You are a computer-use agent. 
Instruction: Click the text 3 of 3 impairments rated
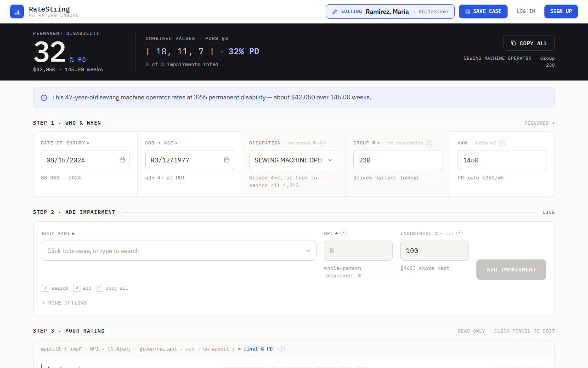[182, 64]
